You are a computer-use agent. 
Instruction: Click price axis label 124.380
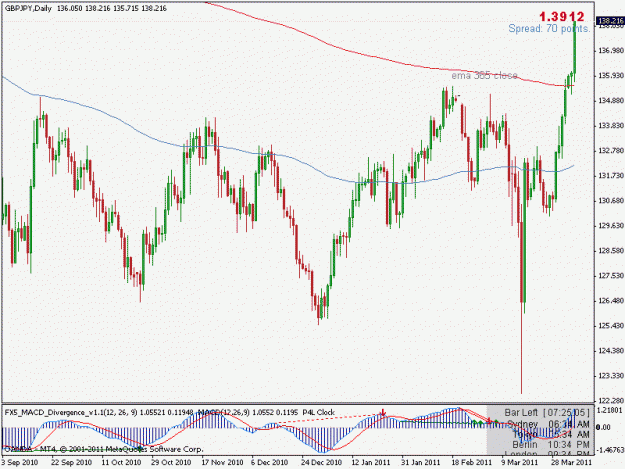[611, 351]
